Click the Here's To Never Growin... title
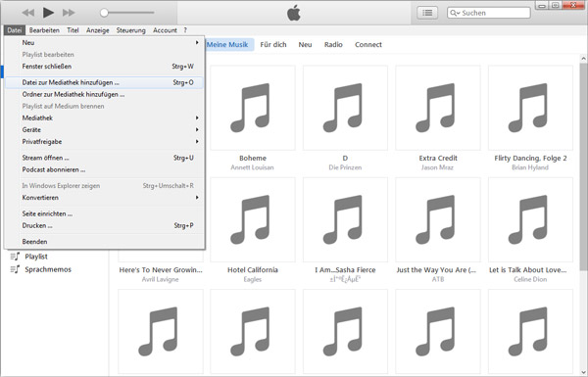Screen dimensions: 588x377 tap(161, 270)
